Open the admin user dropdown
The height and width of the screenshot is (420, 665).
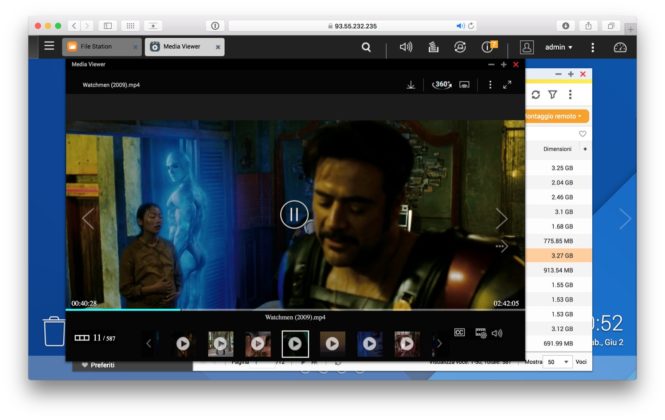(x=558, y=47)
